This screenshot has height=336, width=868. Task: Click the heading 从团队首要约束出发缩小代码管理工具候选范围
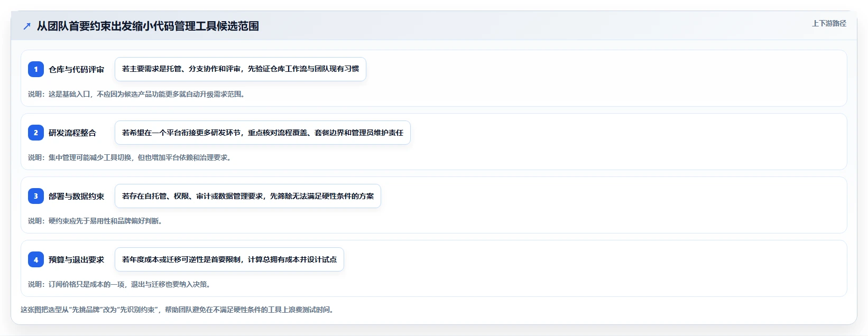coord(148,26)
